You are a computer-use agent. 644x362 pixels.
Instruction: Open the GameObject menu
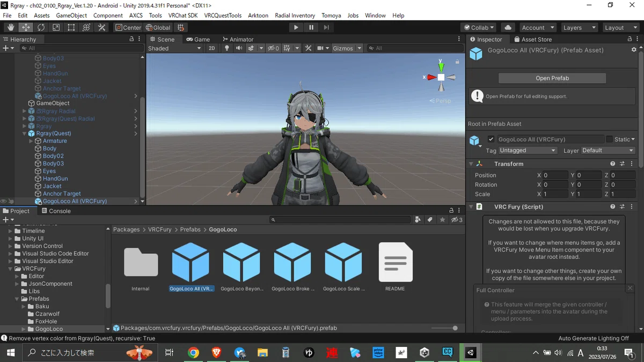click(x=71, y=16)
